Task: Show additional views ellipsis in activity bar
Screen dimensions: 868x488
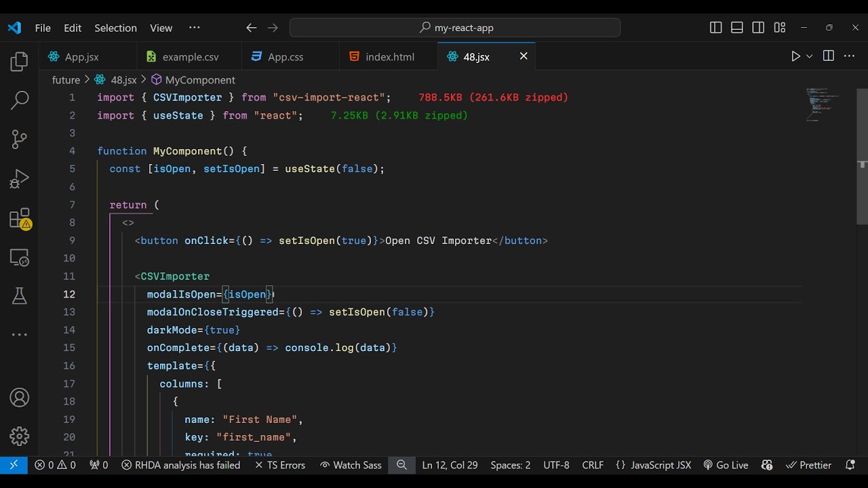Action: (x=19, y=335)
